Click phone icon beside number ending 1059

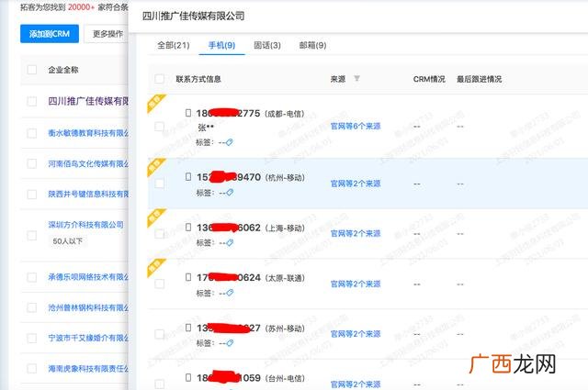click(x=188, y=378)
